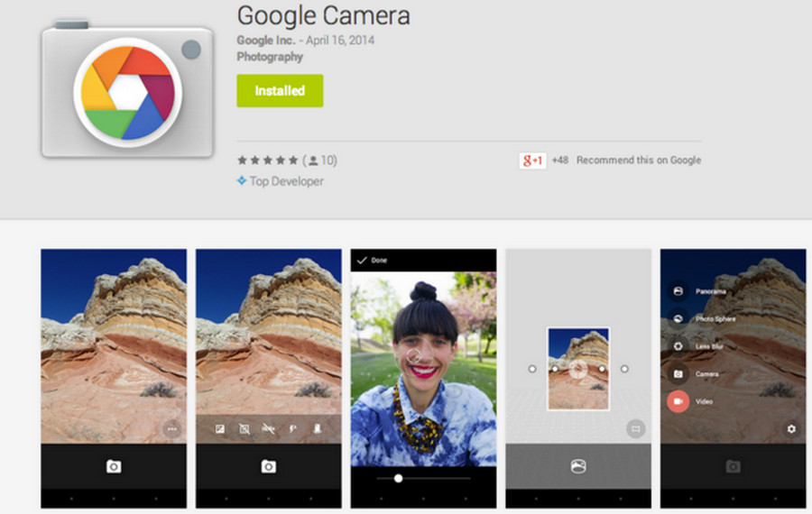This screenshot has height=514, width=812.
Task: Click the Top Developer badge
Action: [280, 181]
